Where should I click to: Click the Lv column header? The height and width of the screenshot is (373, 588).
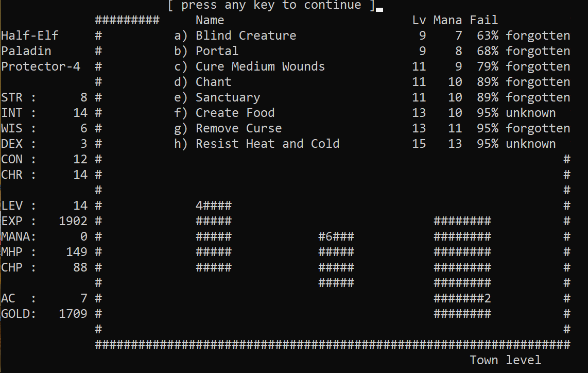[419, 20]
